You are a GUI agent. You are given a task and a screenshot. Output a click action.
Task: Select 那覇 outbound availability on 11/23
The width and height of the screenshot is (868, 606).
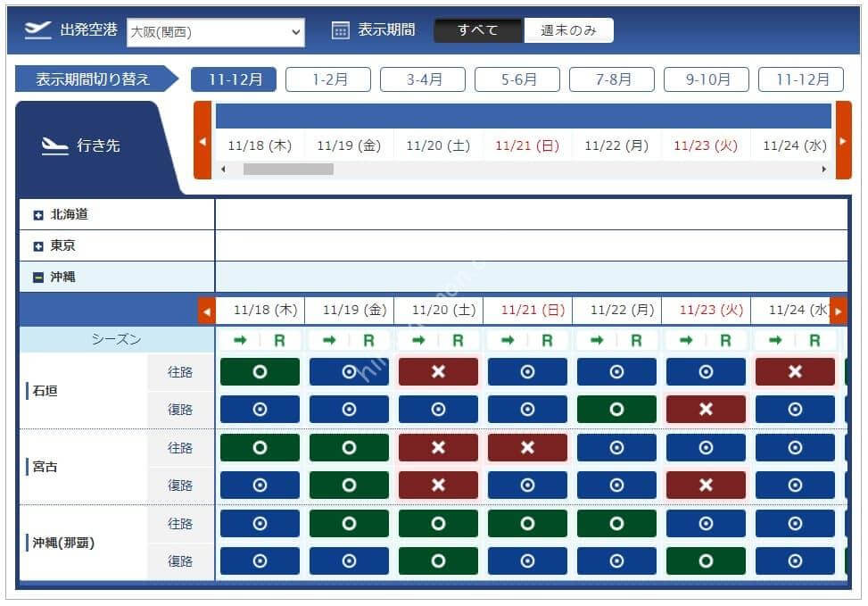click(706, 524)
